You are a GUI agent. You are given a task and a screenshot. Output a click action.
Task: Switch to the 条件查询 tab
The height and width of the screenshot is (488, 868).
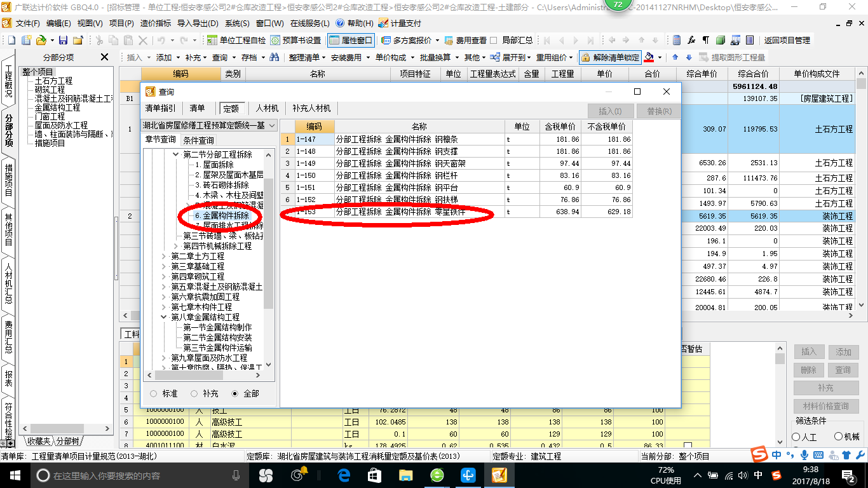coord(199,140)
